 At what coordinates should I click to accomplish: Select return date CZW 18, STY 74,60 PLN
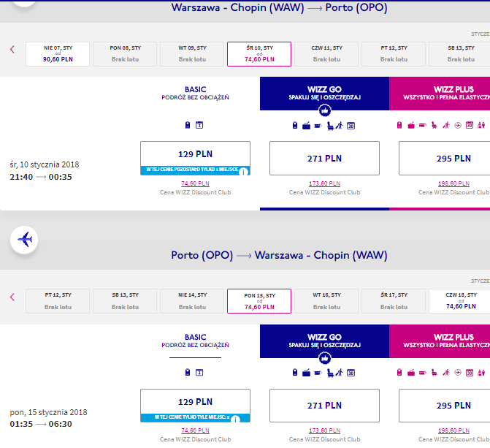tap(459, 301)
